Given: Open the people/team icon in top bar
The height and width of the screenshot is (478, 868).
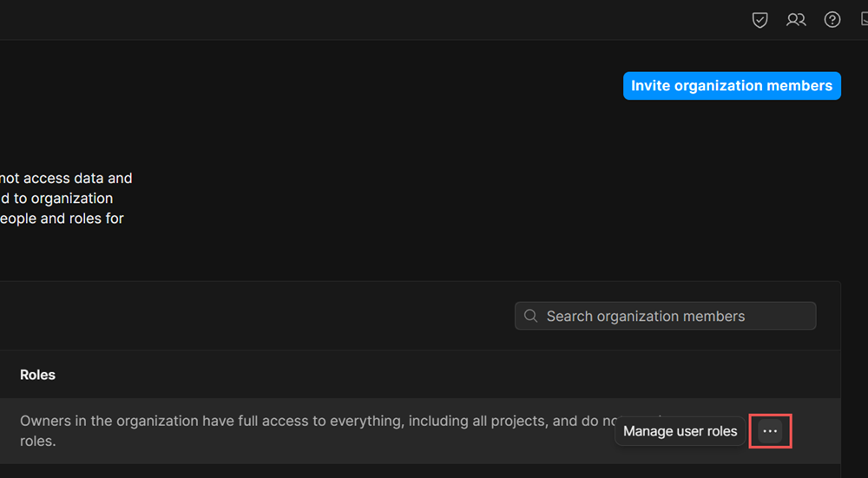Looking at the screenshot, I should [x=796, y=20].
